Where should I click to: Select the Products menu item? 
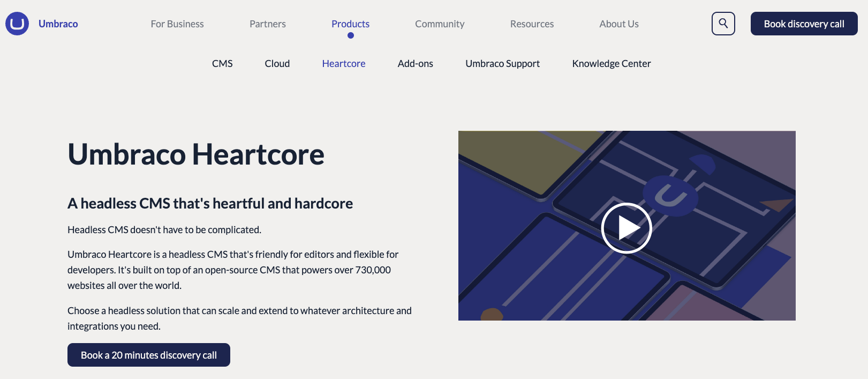point(350,24)
